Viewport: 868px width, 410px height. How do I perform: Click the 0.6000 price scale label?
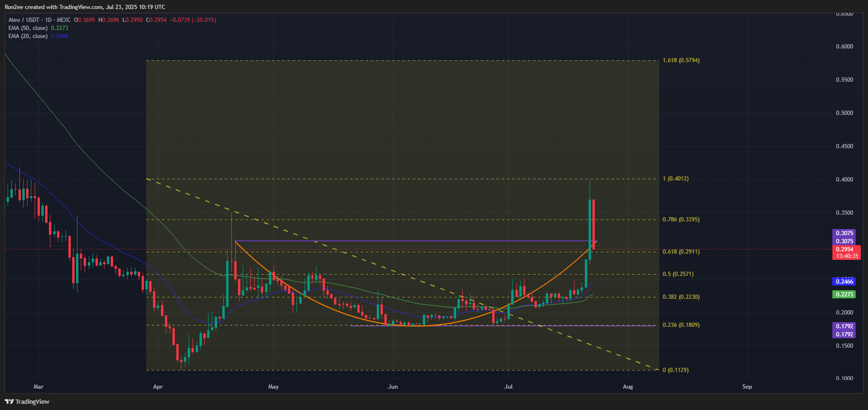844,47
